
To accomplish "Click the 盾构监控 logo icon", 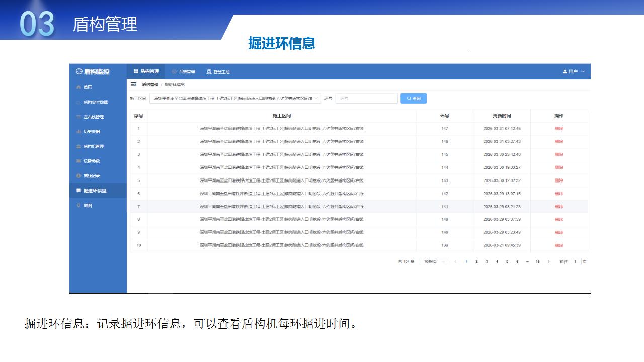I will (79, 72).
